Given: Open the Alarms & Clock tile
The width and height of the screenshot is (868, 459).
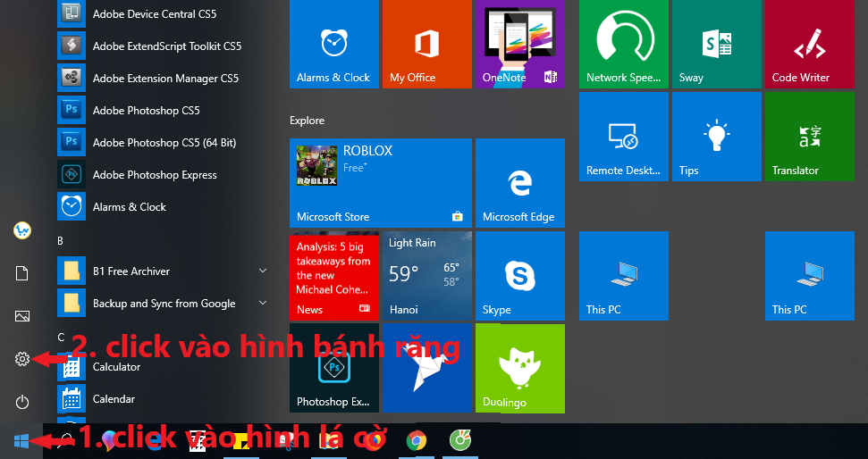Looking at the screenshot, I should tap(334, 45).
